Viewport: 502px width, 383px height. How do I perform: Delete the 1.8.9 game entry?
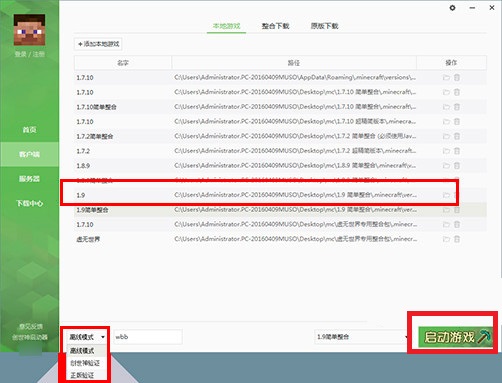tap(457, 166)
